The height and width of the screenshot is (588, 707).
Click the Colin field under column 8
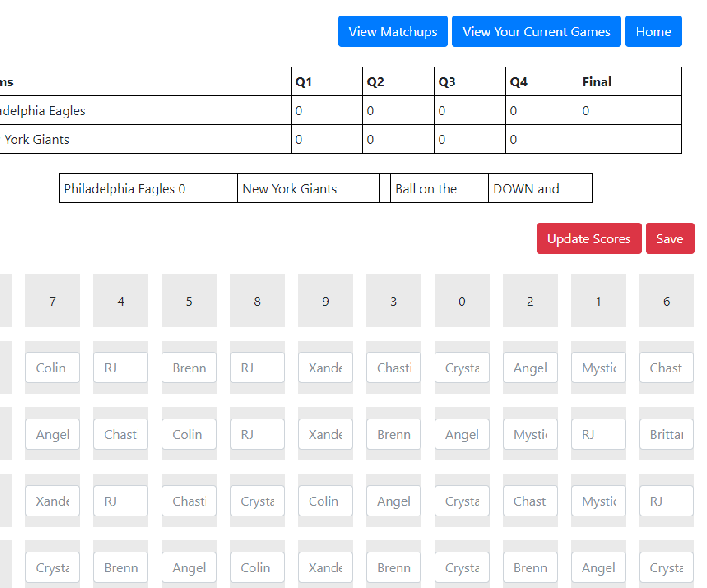(257, 567)
